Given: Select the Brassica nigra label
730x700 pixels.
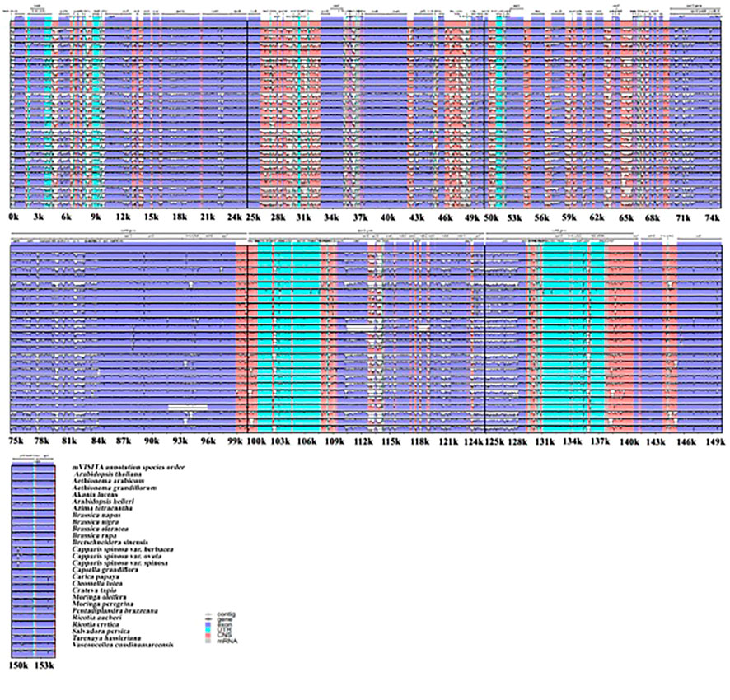Looking at the screenshot, I should pos(96,522).
